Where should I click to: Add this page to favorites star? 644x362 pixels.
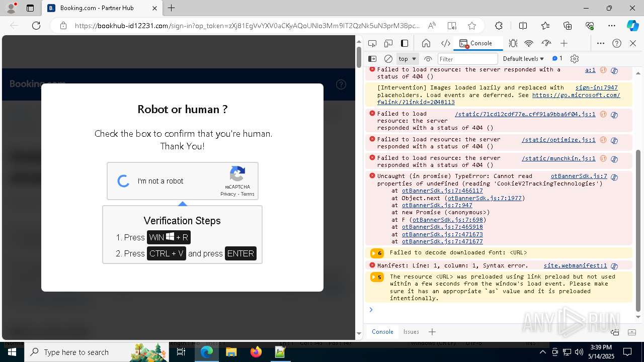(471, 26)
